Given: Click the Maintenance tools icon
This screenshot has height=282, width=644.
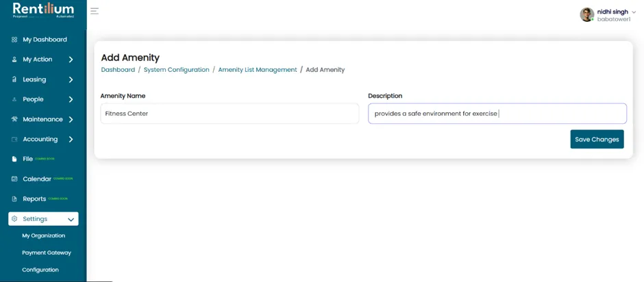Looking at the screenshot, I should pos(14,120).
